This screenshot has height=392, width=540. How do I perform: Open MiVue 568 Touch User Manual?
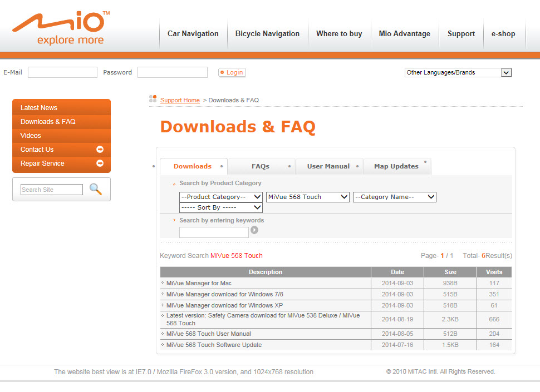pos(209,334)
